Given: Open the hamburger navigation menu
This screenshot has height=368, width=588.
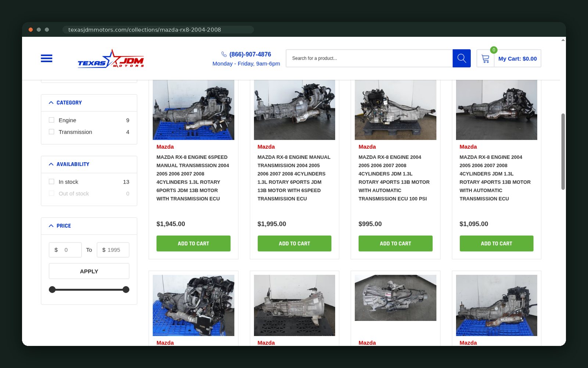Looking at the screenshot, I should coord(46,58).
